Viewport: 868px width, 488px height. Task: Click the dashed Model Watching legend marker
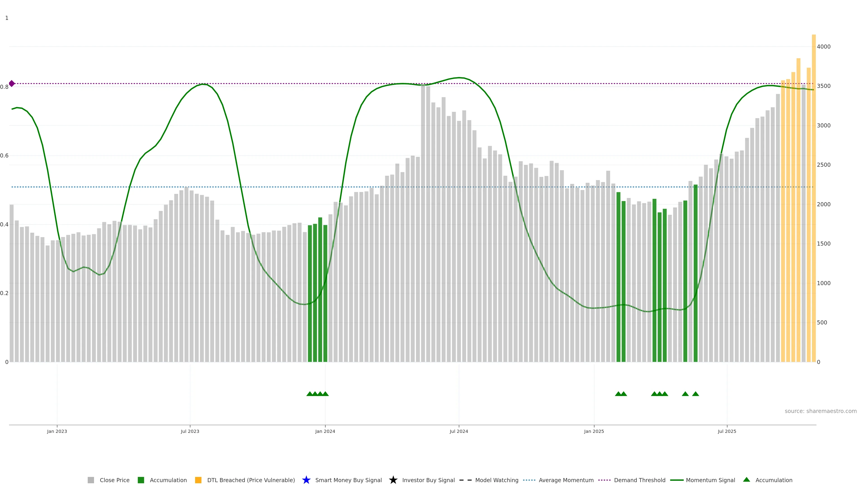pyautogui.click(x=465, y=480)
